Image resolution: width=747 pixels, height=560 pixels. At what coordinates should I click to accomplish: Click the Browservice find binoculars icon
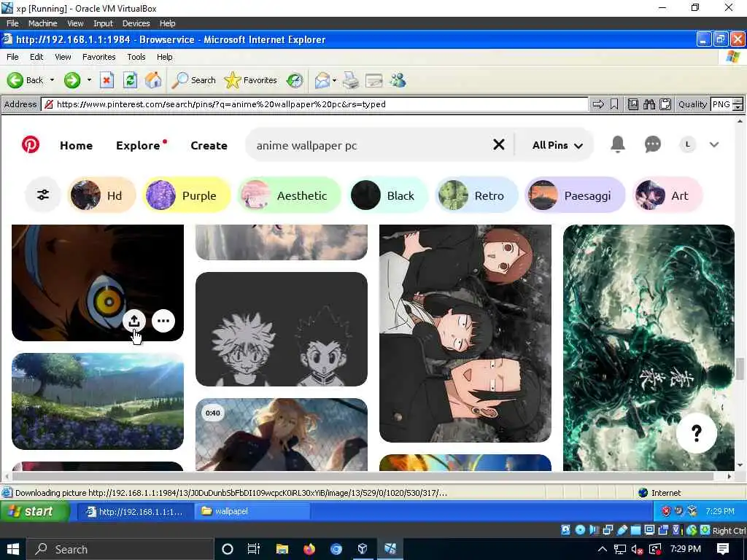pyautogui.click(x=649, y=104)
